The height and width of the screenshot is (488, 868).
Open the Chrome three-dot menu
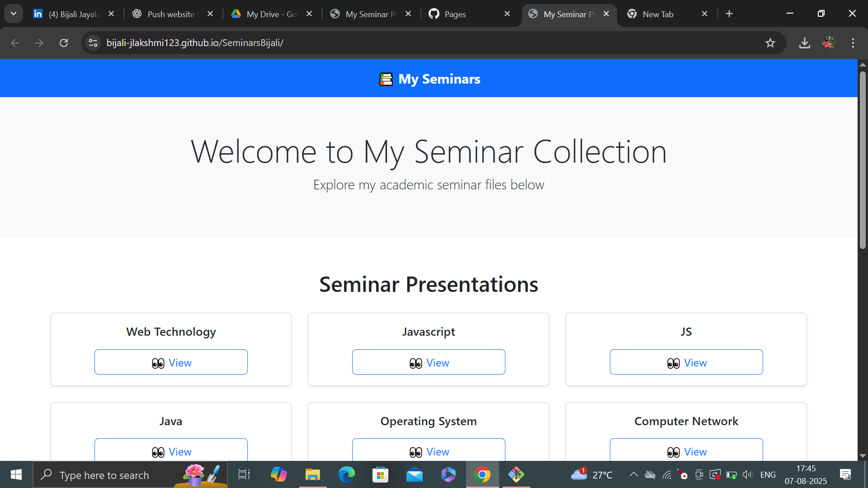pos(853,43)
